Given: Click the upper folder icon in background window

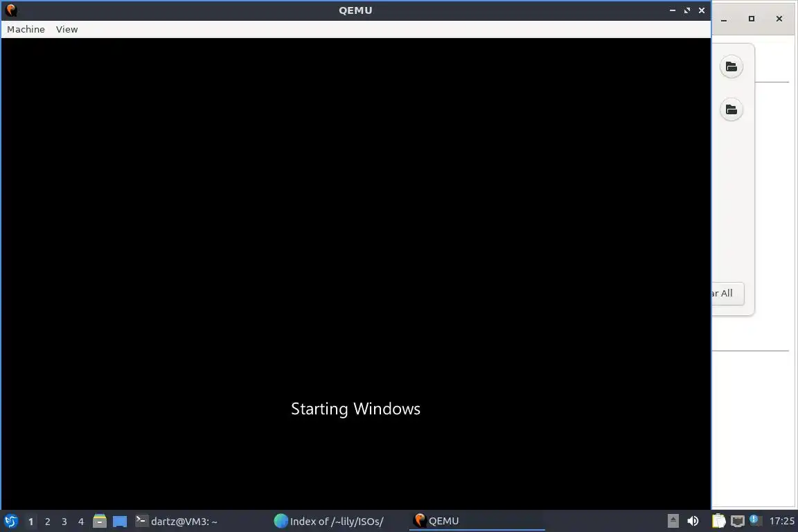Looking at the screenshot, I should tap(731, 66).
